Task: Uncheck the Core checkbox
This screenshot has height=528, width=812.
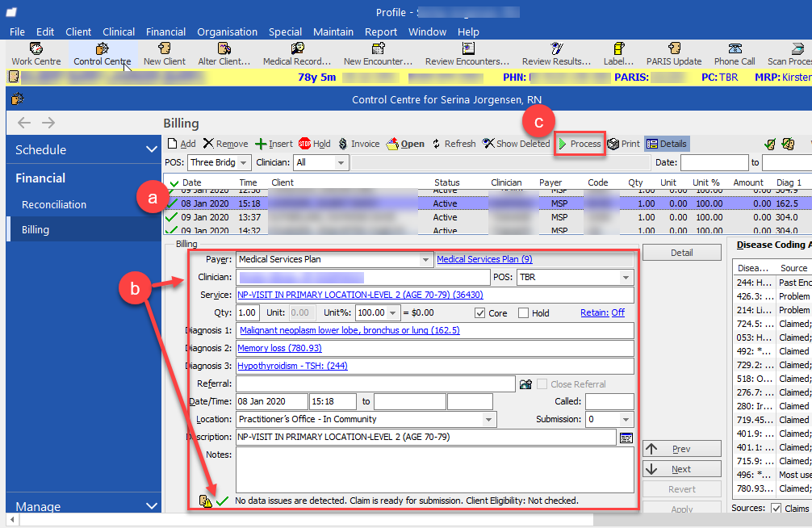Action: click(x=480, y=313)
